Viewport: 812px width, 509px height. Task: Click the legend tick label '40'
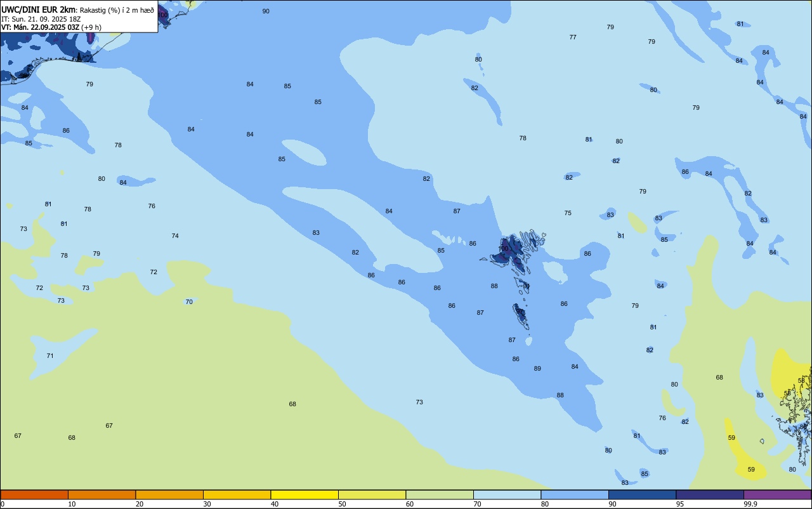[x=275, y=504]
